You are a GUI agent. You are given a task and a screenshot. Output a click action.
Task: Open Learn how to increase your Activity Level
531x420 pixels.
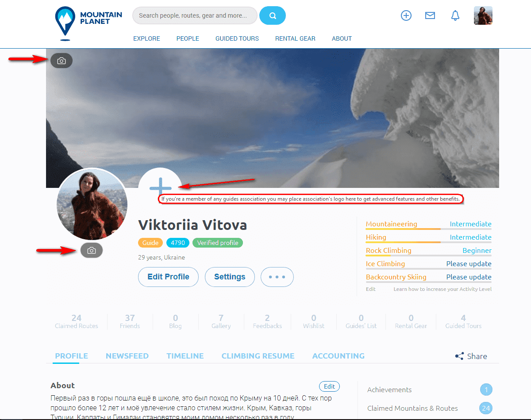click(x=442, y=289)
